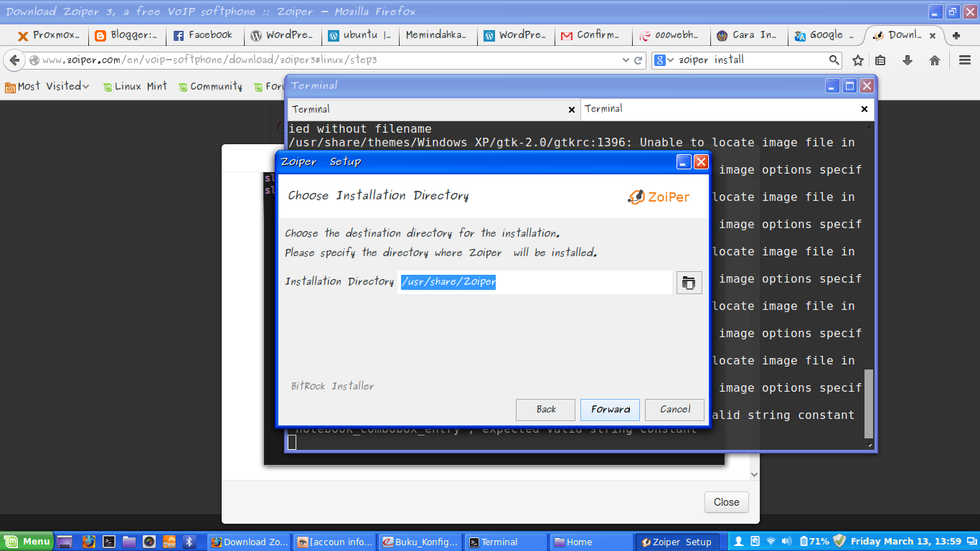Launch Terminal from the panel launcher
The image size is (980, 551).
click(109, 542)
